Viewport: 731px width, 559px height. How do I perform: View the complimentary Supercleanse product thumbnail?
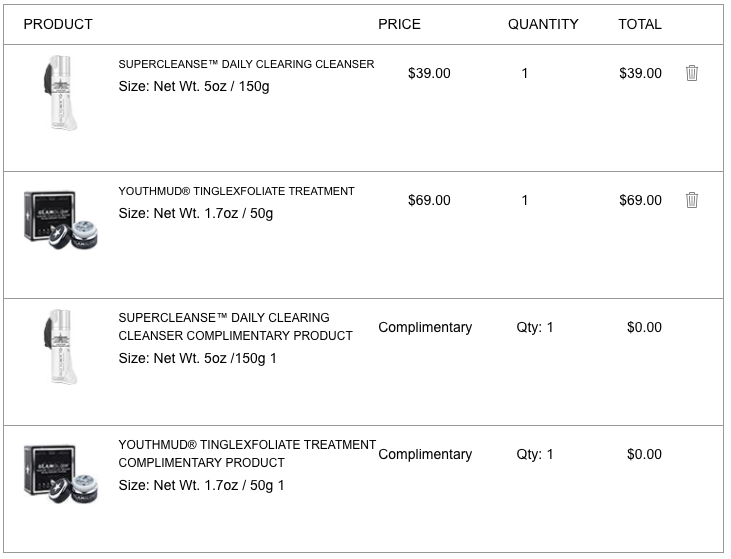point(61,347)
